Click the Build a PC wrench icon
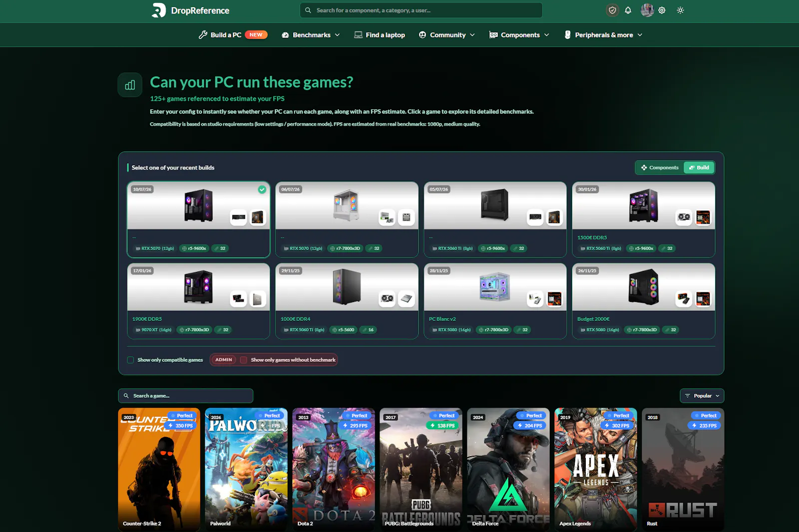 click(x=203, y=34)
